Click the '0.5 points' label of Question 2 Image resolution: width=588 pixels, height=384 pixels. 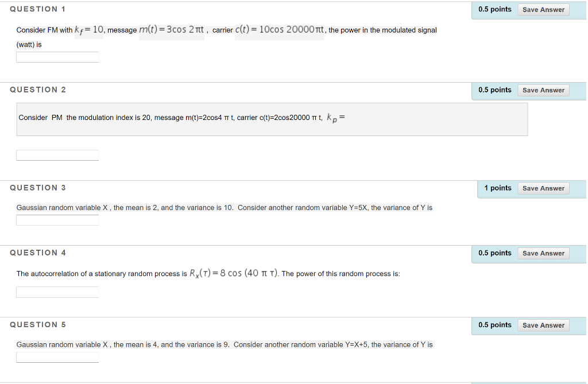pyautogui.click(x=494, y=90)
